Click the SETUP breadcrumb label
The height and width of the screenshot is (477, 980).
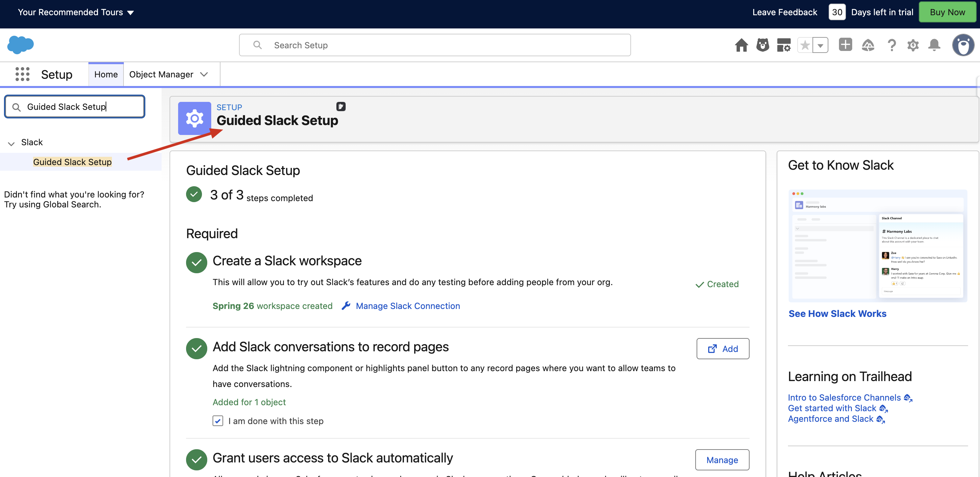229,107
